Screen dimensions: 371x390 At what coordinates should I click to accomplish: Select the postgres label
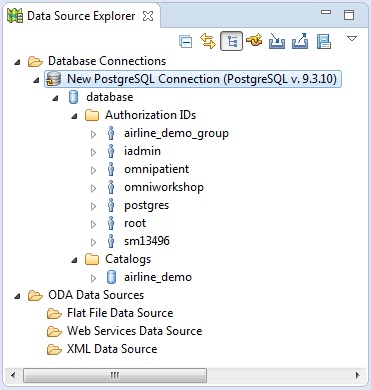coord(146,206)
